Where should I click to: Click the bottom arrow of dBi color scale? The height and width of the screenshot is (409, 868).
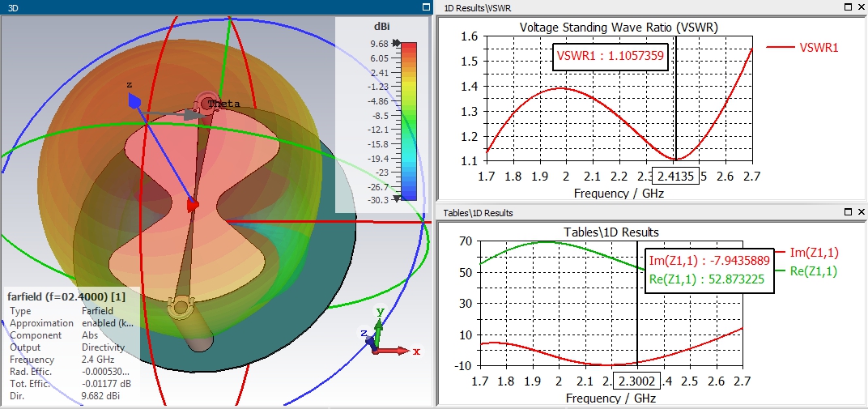point(397,199)
